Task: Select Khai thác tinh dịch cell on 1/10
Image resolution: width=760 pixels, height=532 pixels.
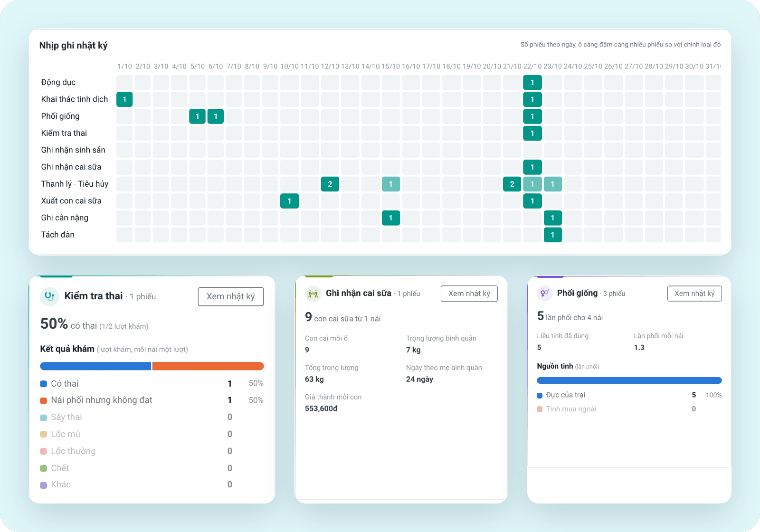Action: [124, 99]
